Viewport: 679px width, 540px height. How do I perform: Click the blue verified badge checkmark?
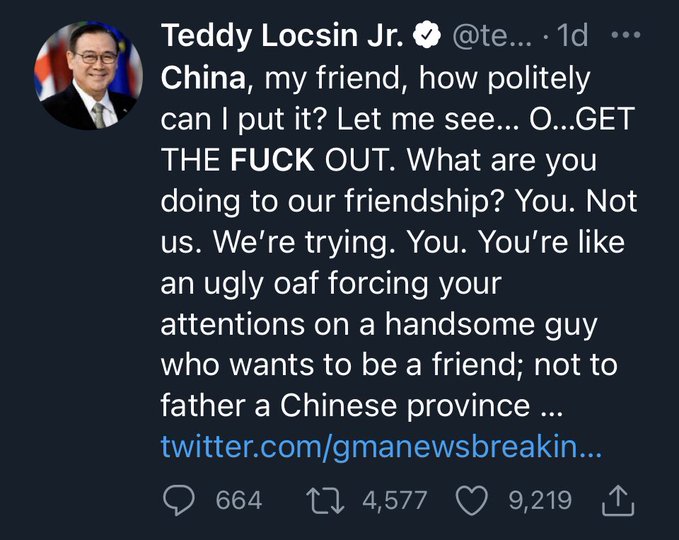click(427, 35)
